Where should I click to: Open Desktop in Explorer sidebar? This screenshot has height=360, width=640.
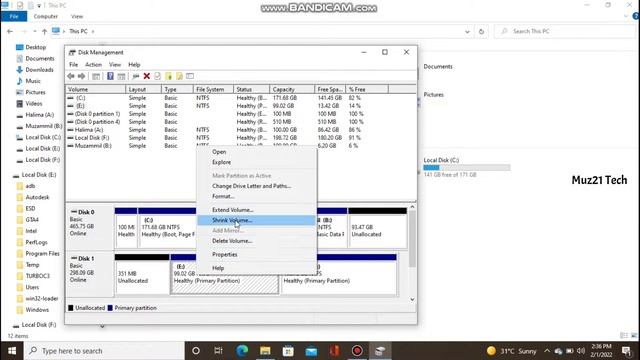point(36,47)
